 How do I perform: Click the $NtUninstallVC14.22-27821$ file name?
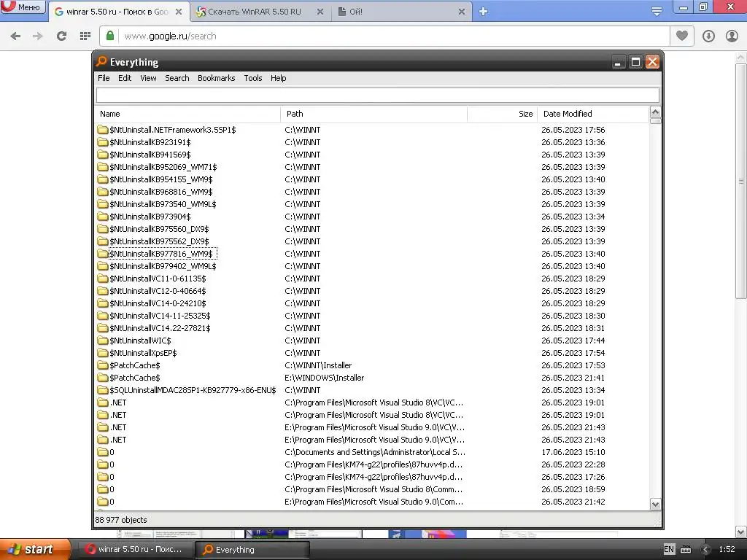point(160,328)
